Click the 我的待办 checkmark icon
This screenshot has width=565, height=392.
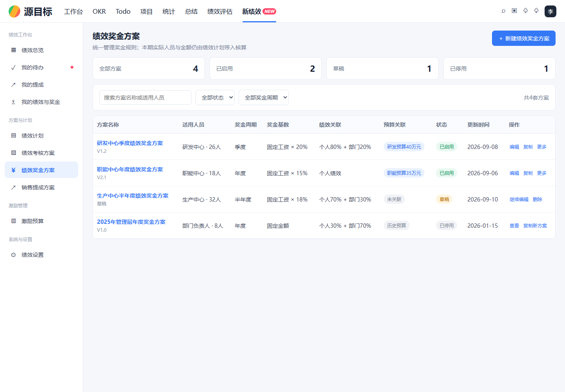click(14, 67)
